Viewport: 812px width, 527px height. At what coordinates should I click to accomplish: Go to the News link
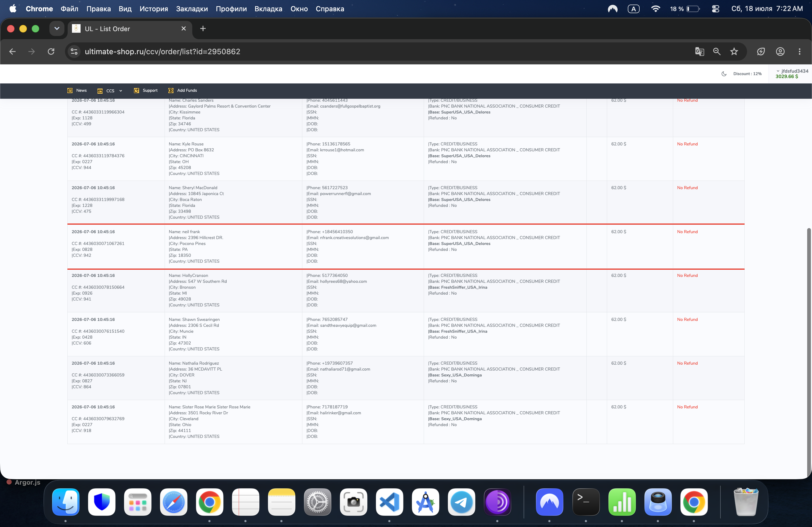tap(82, 91)
